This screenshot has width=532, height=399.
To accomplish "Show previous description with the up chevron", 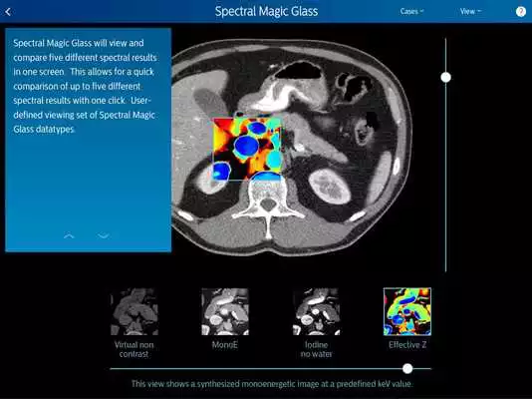I will tap(69, 235).
